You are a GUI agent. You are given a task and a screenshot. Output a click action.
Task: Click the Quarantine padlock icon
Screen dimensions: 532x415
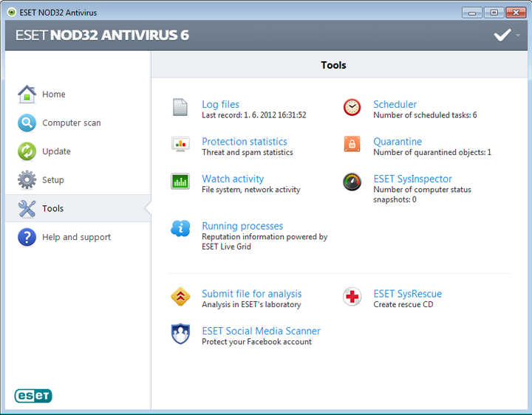(352, 144)
